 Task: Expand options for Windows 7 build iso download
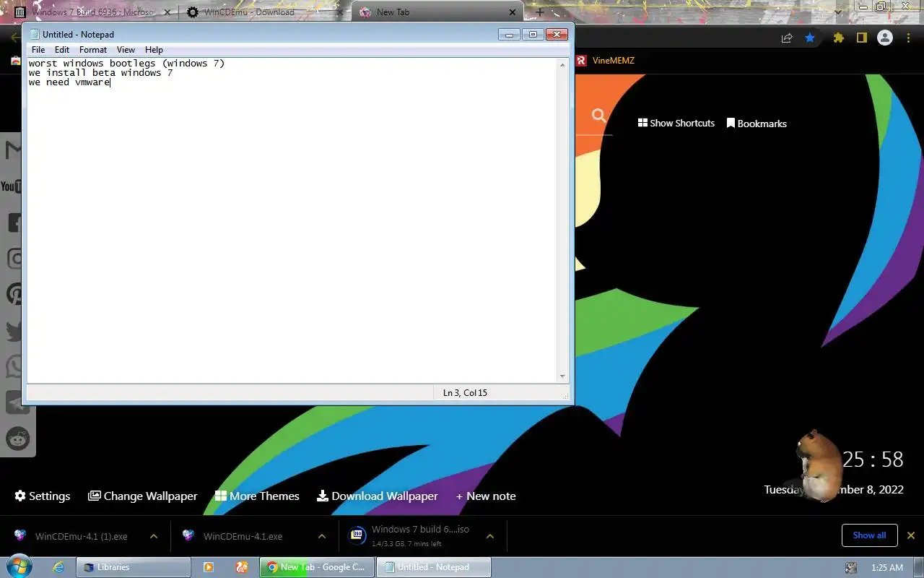(490, 536)
